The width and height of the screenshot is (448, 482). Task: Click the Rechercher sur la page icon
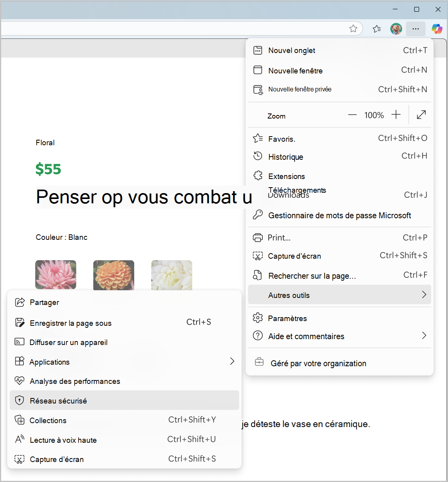point(257,275)
